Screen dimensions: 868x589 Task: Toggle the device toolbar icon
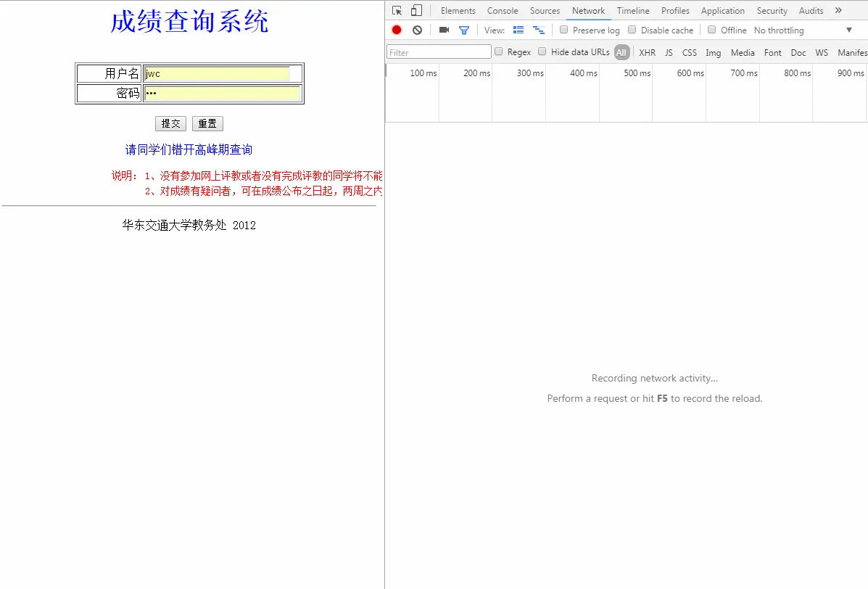pos(416,10)
